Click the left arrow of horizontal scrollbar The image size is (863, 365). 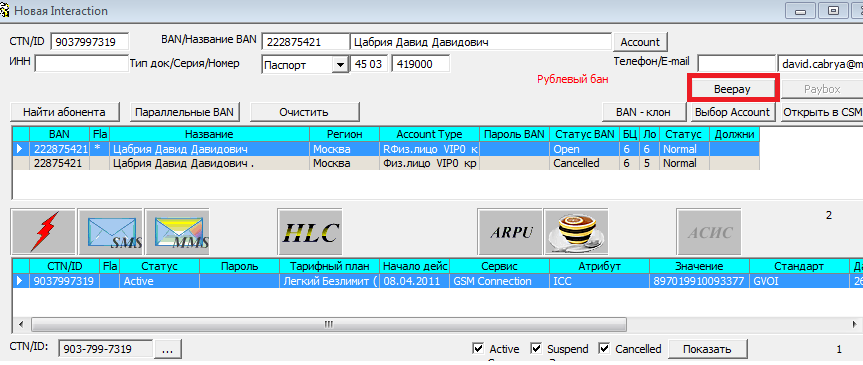pyautogui.click(x=21, y=324)
